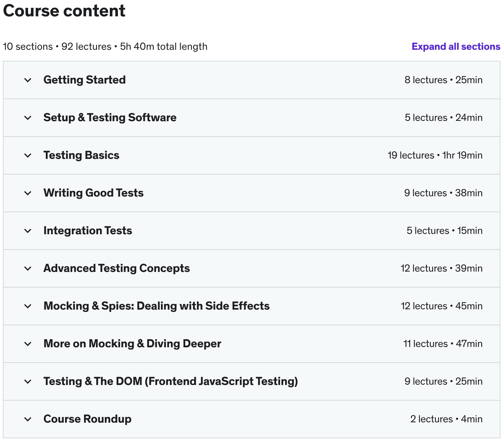Expand Testing & The DOM chevron
The height and width of the screenshot is (444, 504).
click(x=28, y=381)
